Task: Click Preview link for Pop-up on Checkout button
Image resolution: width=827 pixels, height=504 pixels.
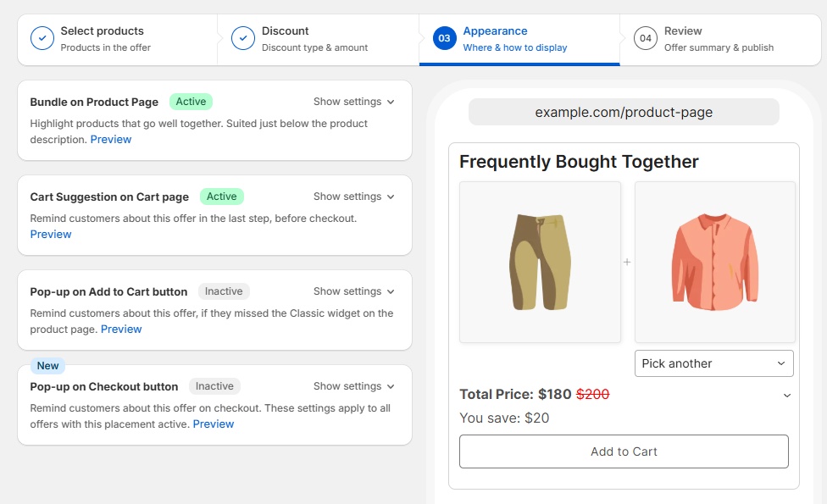Action: point(214,424)
